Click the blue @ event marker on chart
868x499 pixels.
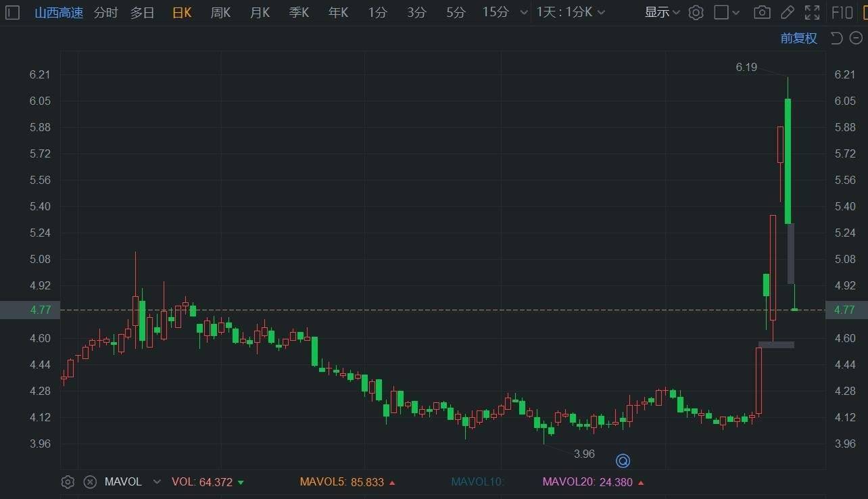click(623, 460)
